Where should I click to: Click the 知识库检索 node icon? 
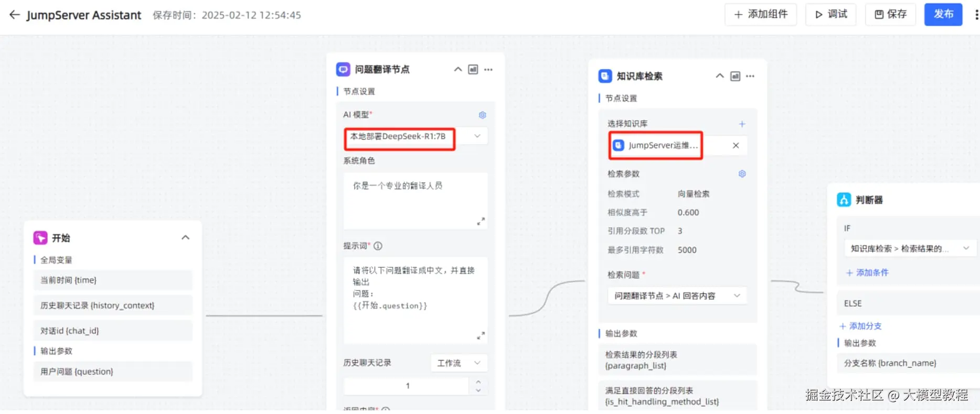click(605, 76)
